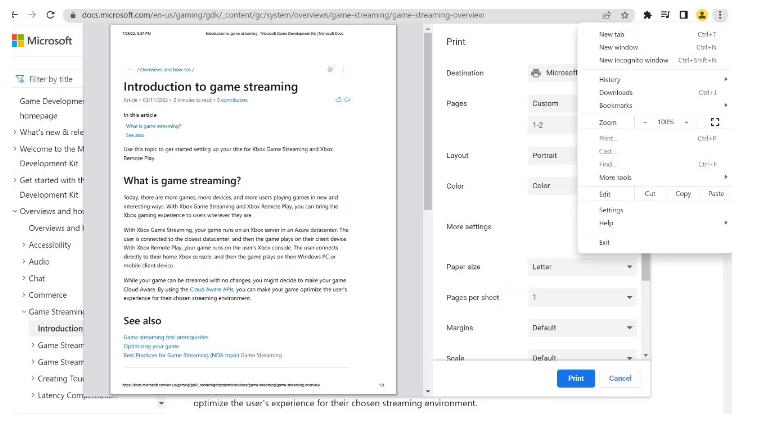
Task: Open Help submenu
Action: 657,223
